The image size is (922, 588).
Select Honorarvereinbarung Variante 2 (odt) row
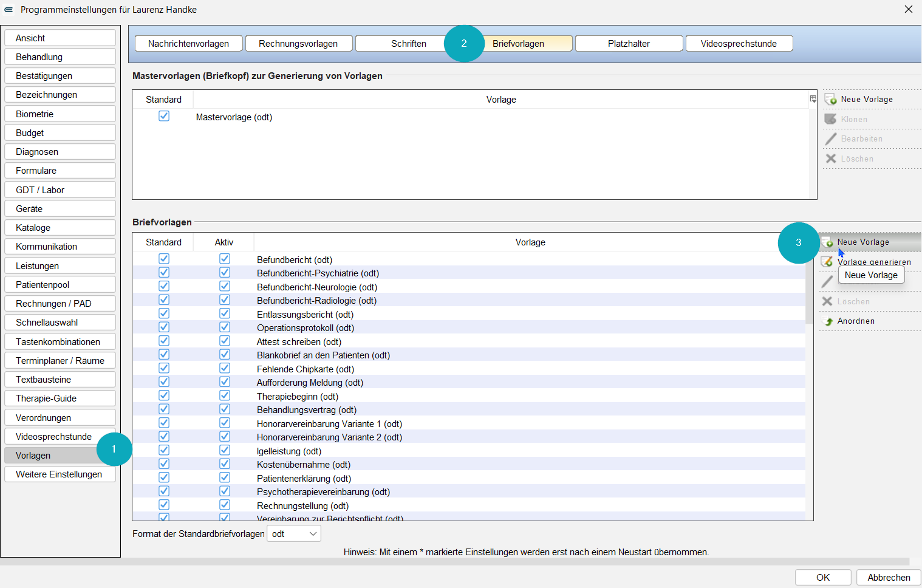469,437
